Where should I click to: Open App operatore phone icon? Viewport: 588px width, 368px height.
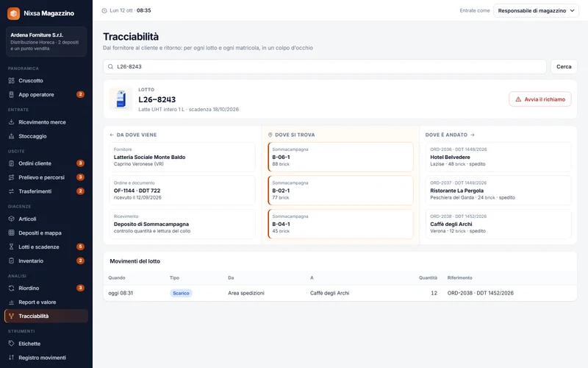coord(11,95)
